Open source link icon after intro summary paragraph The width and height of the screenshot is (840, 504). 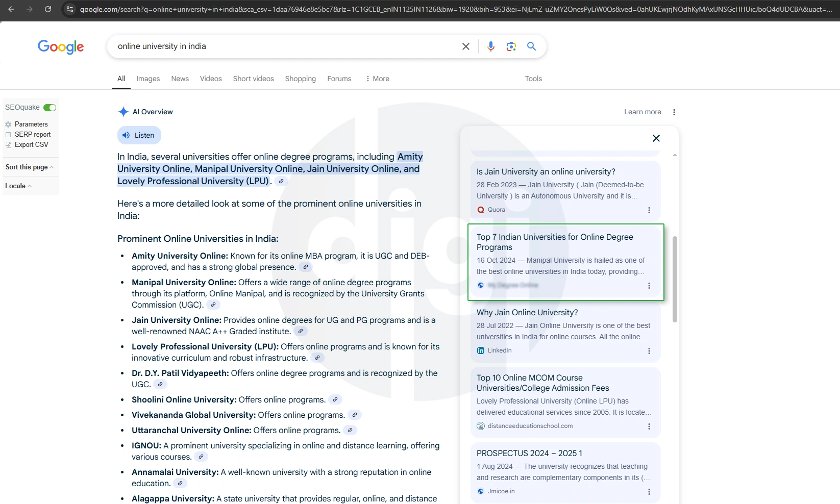tap(281, 181)
